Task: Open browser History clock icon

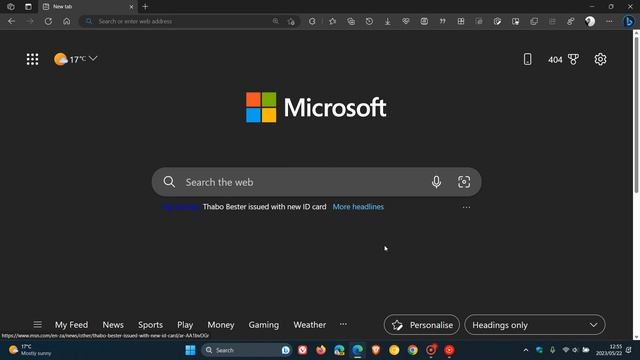Action: (369, 21)
